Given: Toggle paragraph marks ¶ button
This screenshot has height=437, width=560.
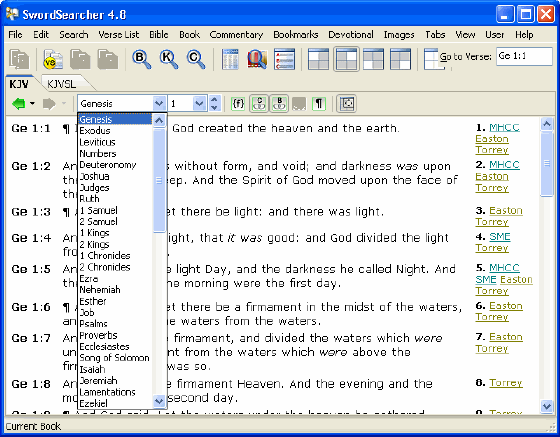Looking at the screenshot, I should tap(319, 104).
